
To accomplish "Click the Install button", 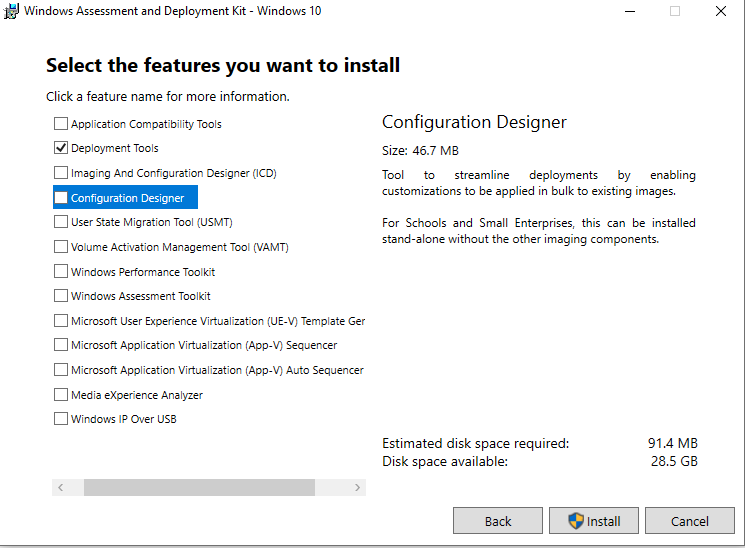I will [x=594, y=521].
